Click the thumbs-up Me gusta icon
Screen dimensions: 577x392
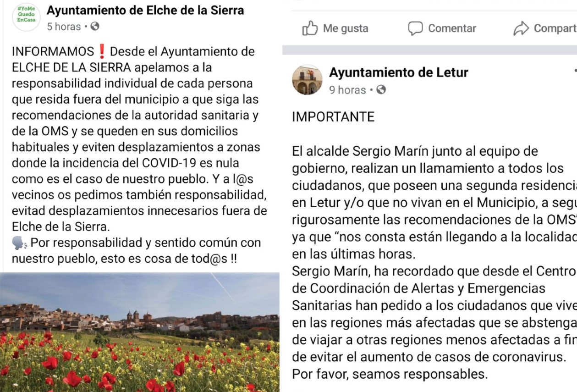pyautogui.click(x=310, y=28)
